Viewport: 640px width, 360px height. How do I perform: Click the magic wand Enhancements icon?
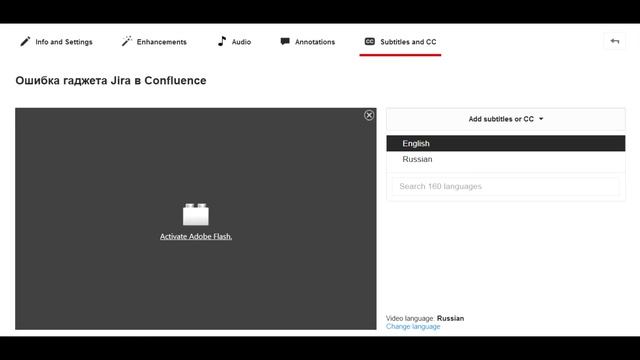127,41
